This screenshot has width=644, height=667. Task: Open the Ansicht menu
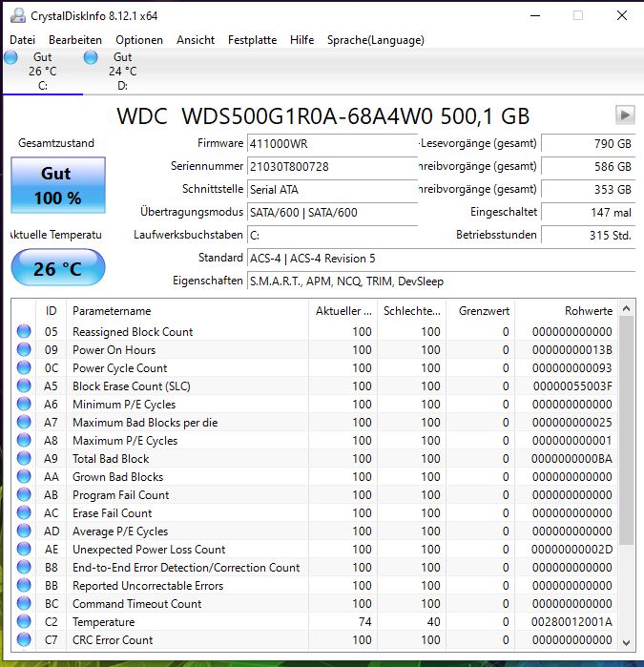coord(196,40)
